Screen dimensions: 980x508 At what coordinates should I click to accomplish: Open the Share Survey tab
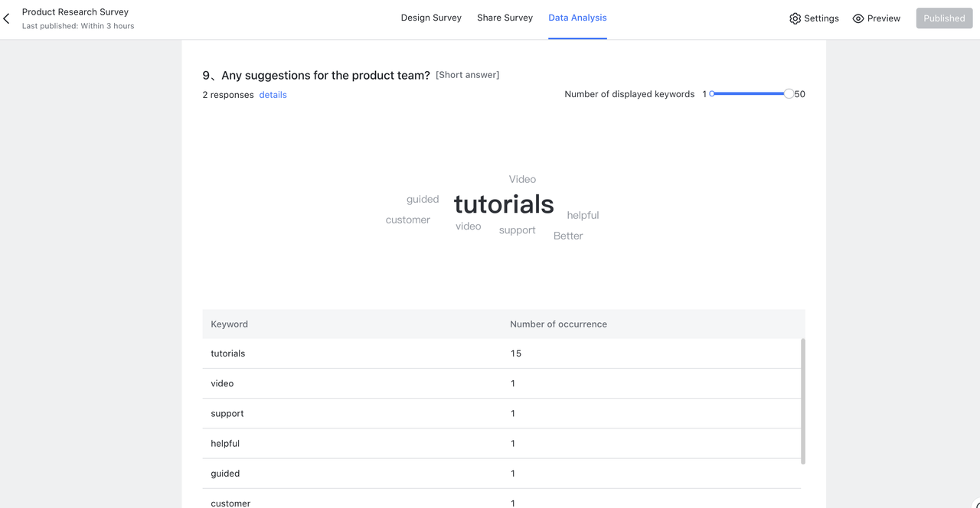tap(505, 18)
